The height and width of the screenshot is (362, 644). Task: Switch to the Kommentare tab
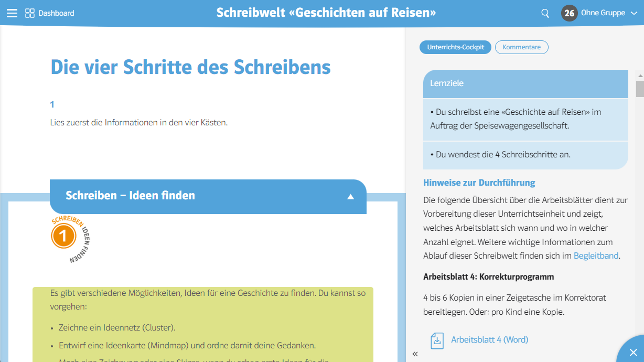[x=521, y=47]
